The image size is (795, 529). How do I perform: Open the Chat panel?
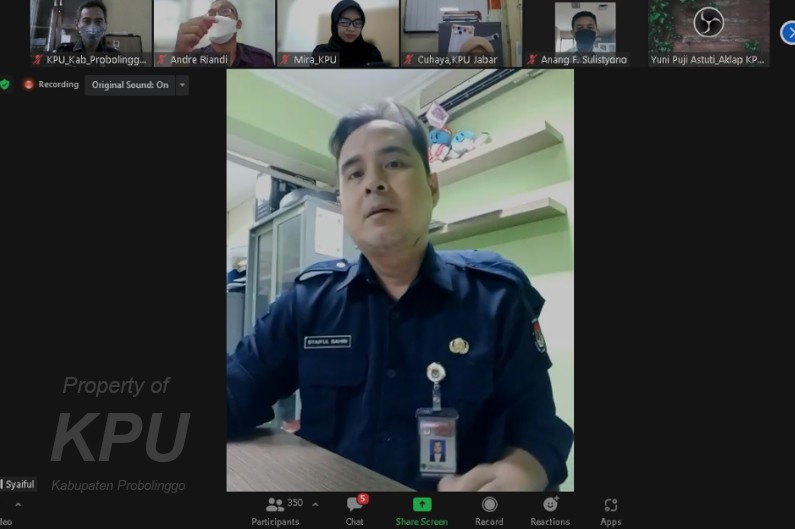coord(354,510)
